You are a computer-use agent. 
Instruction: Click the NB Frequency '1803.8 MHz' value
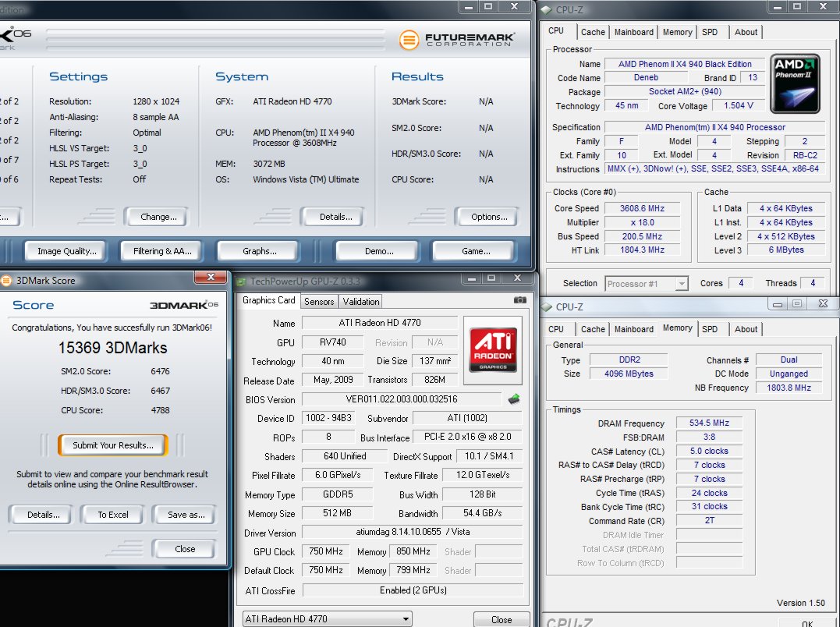coord(789,388)
